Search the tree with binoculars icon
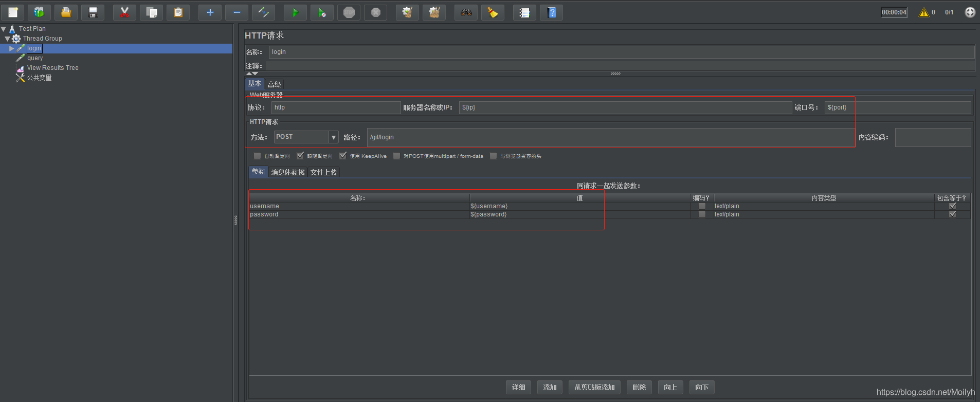Viewport: 980px width, 402px height. (466, 12)
